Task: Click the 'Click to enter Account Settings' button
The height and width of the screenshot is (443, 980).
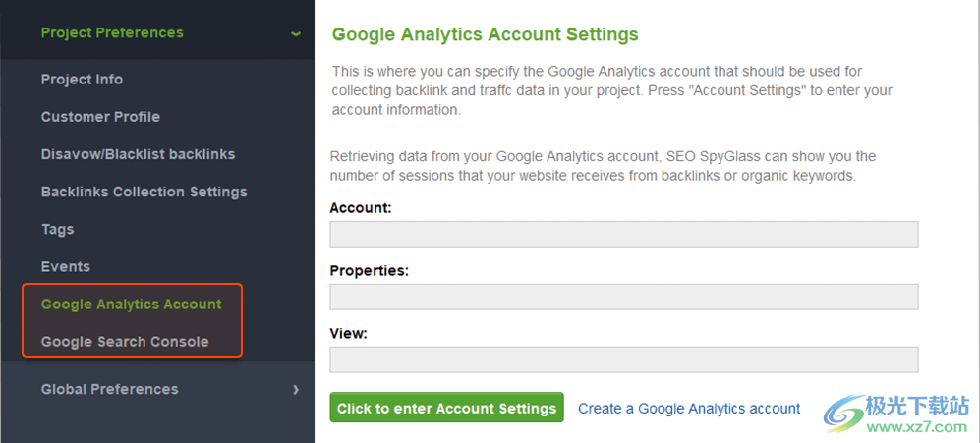Action: pos(447,408)
